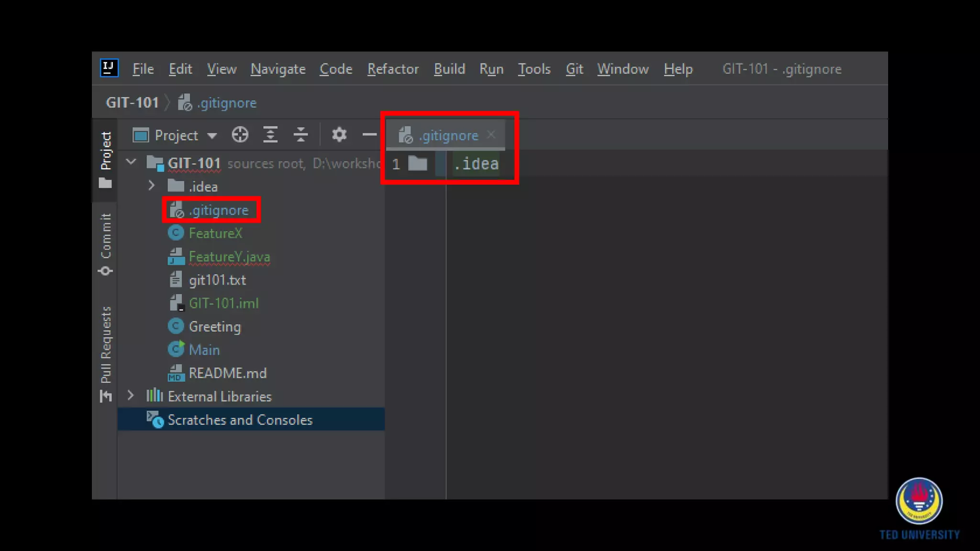Image resolution: width=980 pixels, height=551 pixels.
Task: Expand the .idea folder node
Action: [152, 186]
